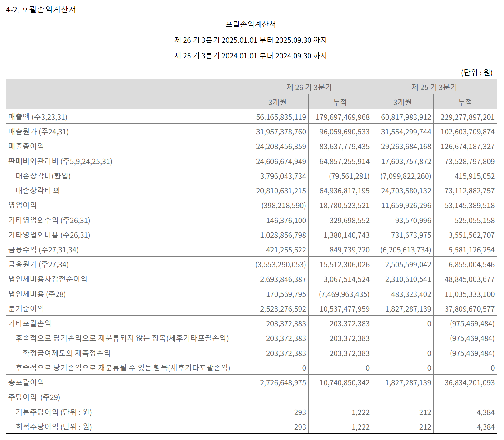Select the value 179,697,469,968

click(343, 117)
